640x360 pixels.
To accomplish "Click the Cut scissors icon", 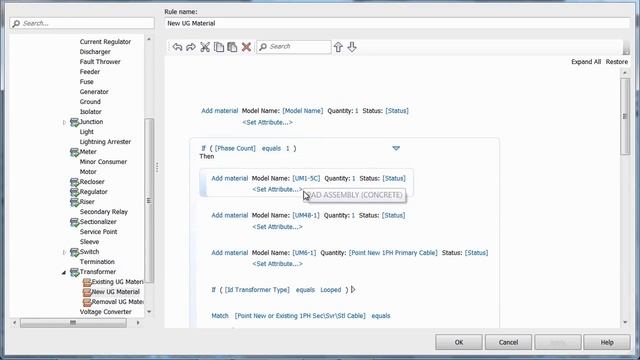I will click(x=205, y=47).
